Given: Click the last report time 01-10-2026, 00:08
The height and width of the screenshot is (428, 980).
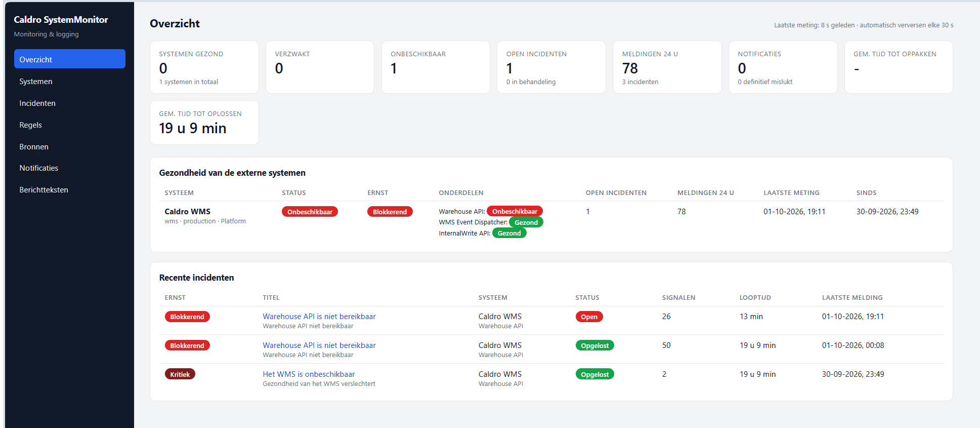Looking at the screenshot, I should 853,345.
